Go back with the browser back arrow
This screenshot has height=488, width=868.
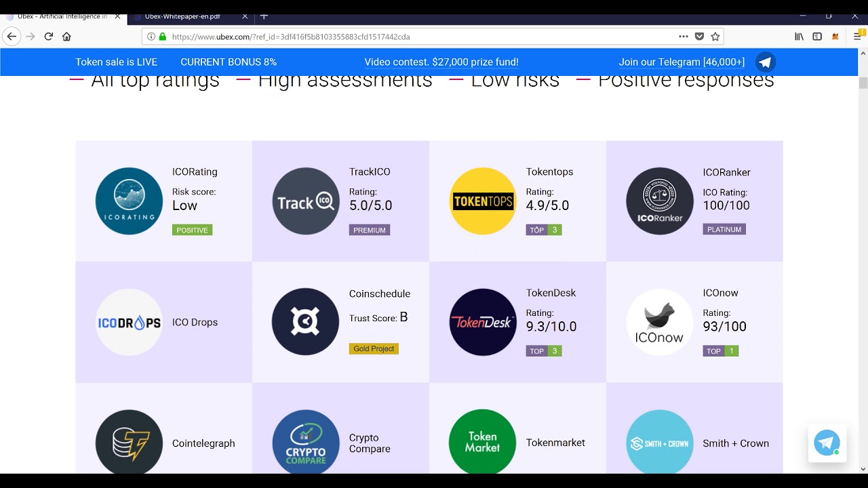click(12, 37)
